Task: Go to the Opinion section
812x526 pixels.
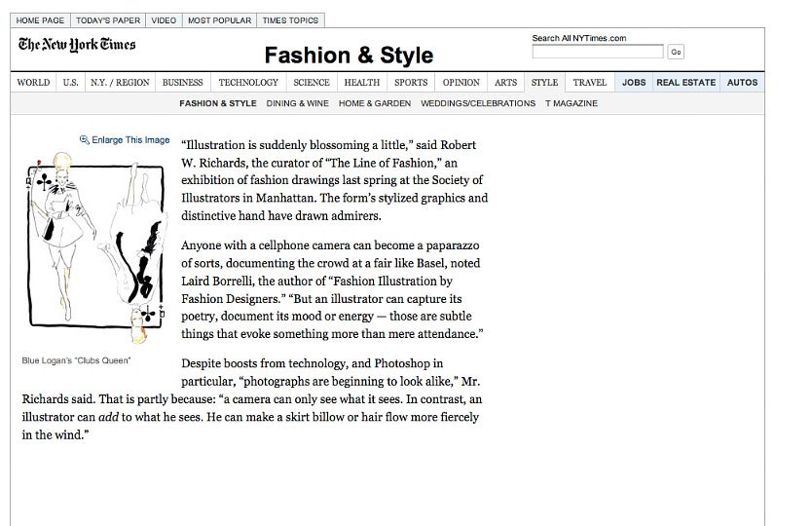Action: [461, 83]
